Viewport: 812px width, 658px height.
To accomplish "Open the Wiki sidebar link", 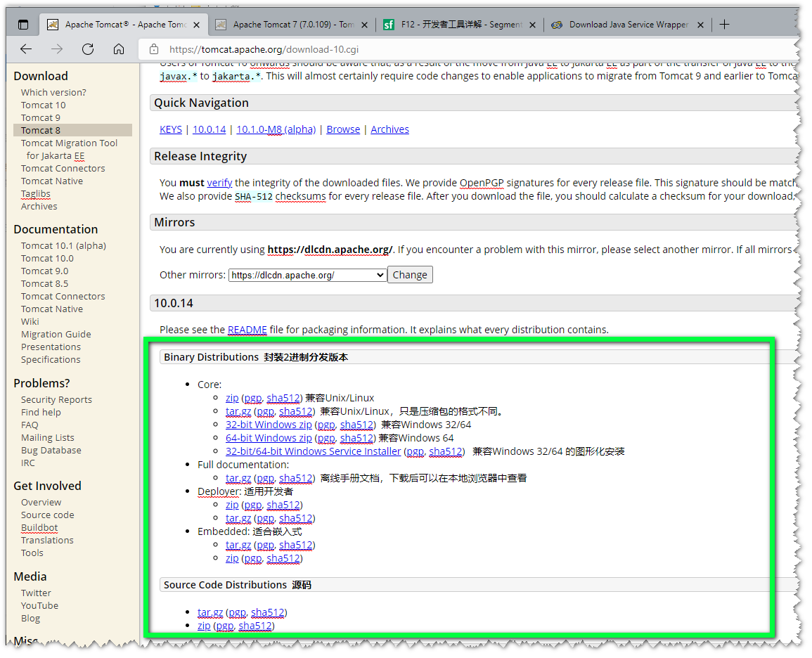I will (30, 322).
